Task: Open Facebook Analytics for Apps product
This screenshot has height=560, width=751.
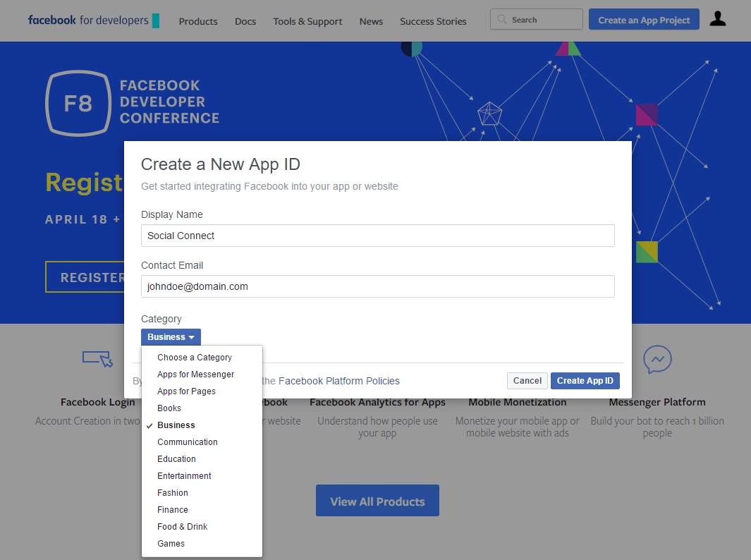Action: point(377,403)
